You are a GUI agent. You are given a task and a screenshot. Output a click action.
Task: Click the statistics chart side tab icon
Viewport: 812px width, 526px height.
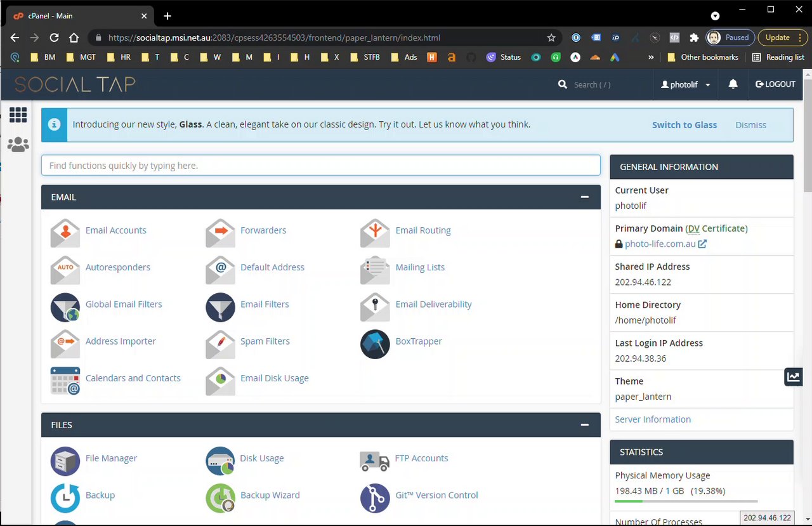tap(793, 376)
